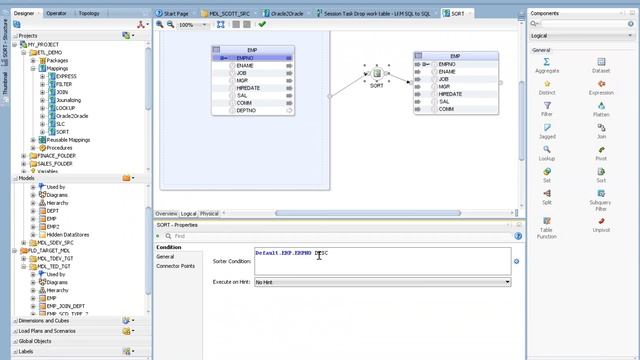Select the Set component

pyautogui.click(x=547, y=175)
